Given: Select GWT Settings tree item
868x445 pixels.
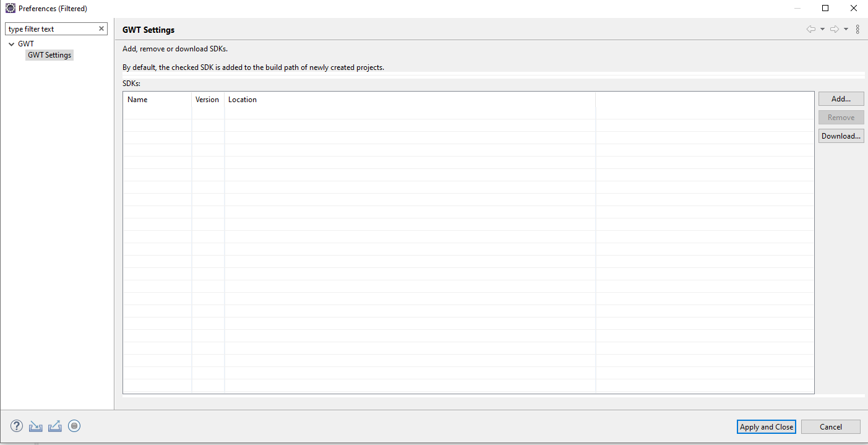Looking at the screenshot, I should 49,55.
